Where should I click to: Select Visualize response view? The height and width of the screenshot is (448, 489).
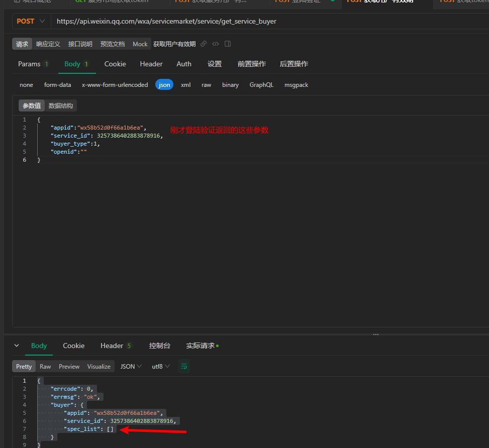[x=99, y=366]
